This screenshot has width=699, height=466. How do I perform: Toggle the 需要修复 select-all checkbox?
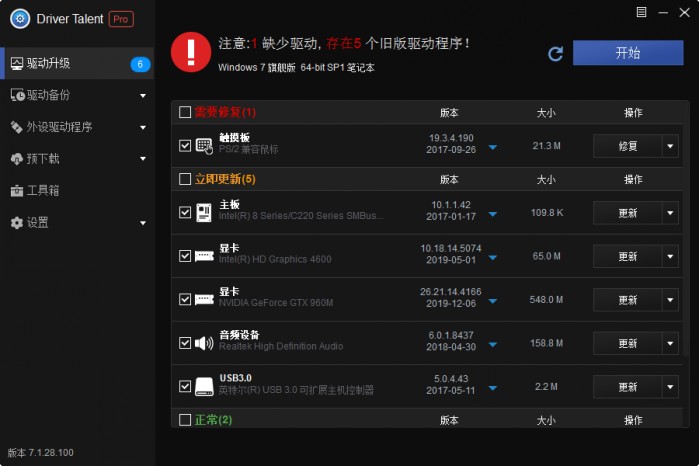pos(185,113)
